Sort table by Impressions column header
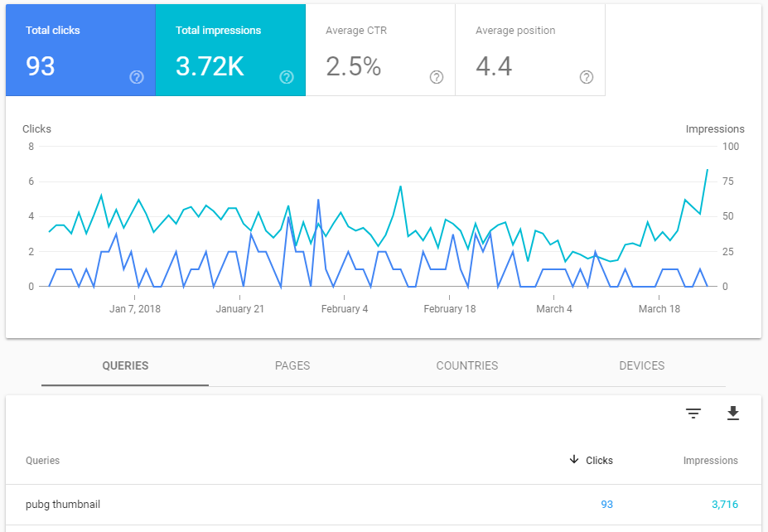 [x=710, y=461]
